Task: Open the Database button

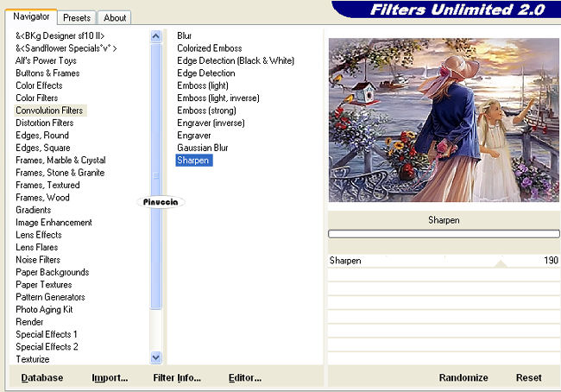Action: [42, 377]
